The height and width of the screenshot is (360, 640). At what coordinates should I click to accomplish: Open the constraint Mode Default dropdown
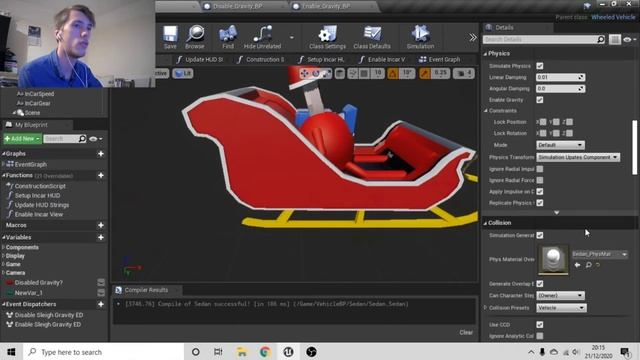(x=560, y=145)
